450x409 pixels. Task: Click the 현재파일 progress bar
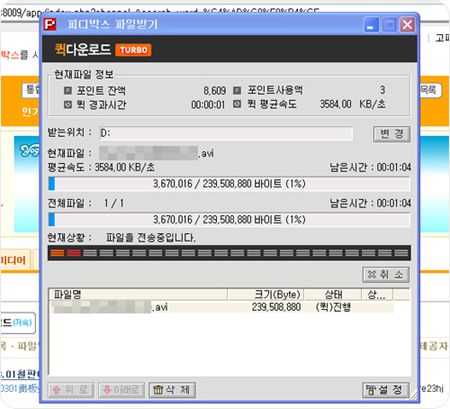tap(229, 184)
